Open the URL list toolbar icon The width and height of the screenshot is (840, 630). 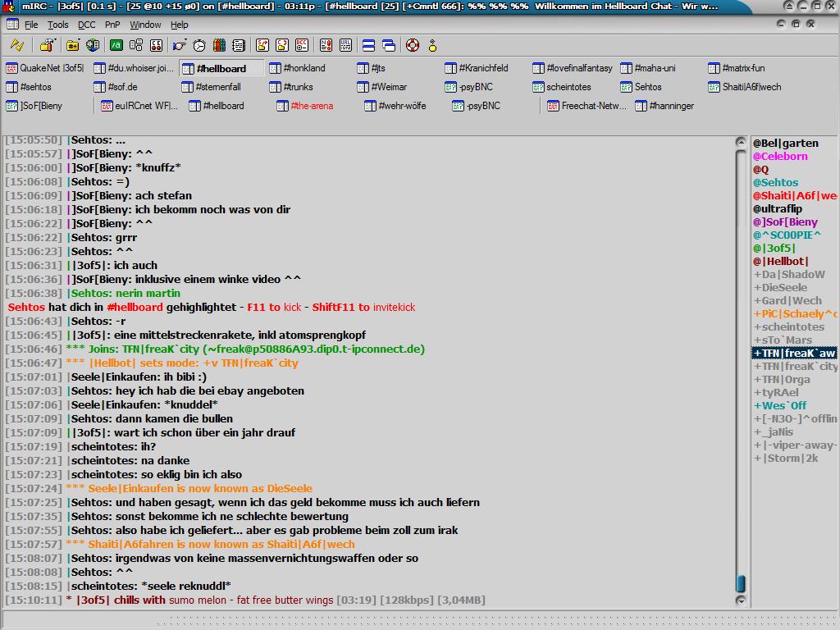(x=345, y=45)
